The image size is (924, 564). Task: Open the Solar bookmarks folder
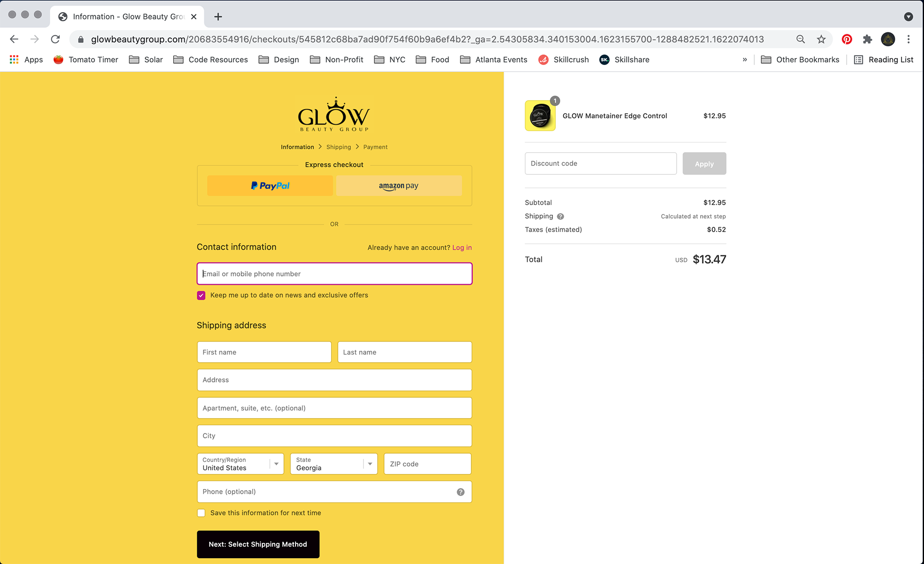click(146, 59)
